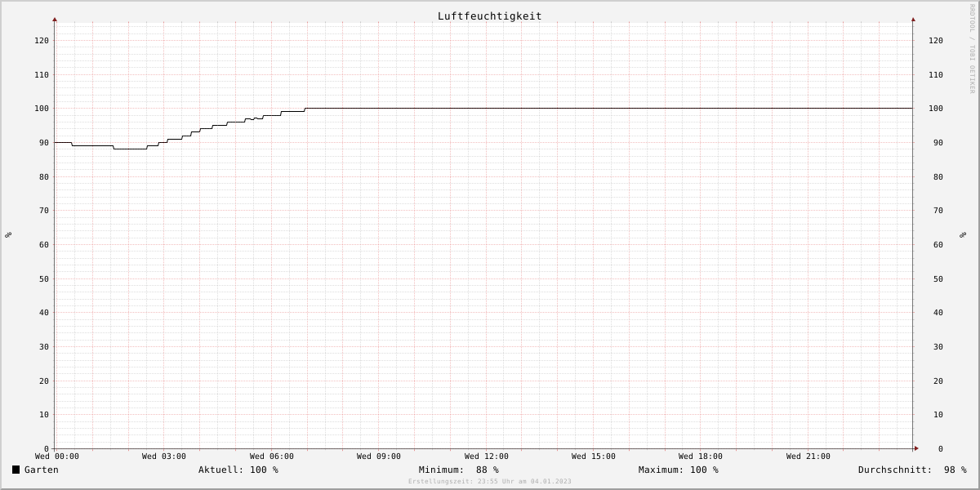Viewport: 980px width, 490px height.
Task: Click the 110 label on the left axis
Action: tap(42, 75)
